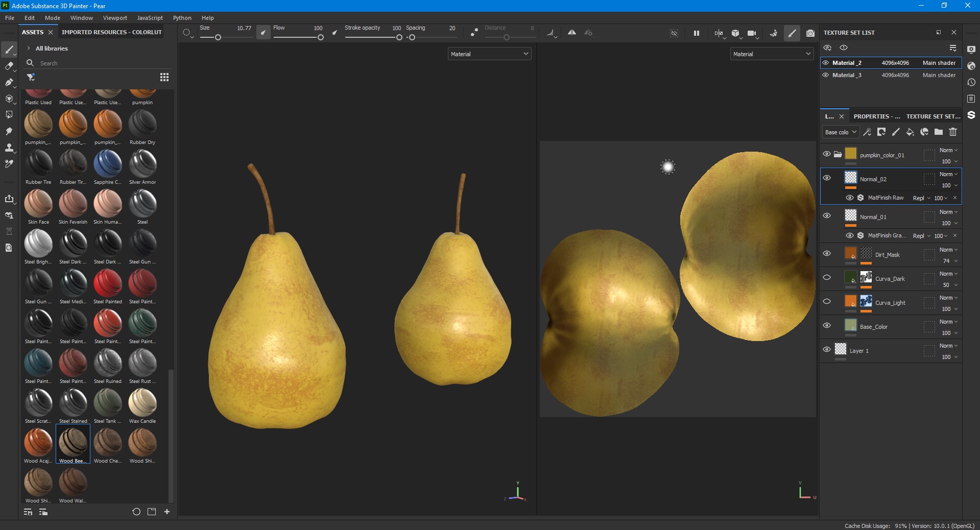The width and height of the screenshot is (980, 530).
Task: Switch to the Texture Set Settings tab
Action: (933, 116)
